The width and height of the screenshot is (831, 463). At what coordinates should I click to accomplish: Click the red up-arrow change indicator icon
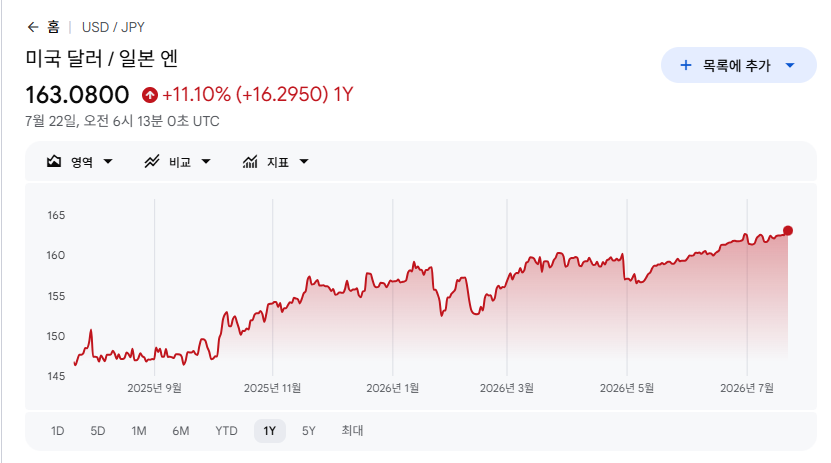[x=150, y=95]
